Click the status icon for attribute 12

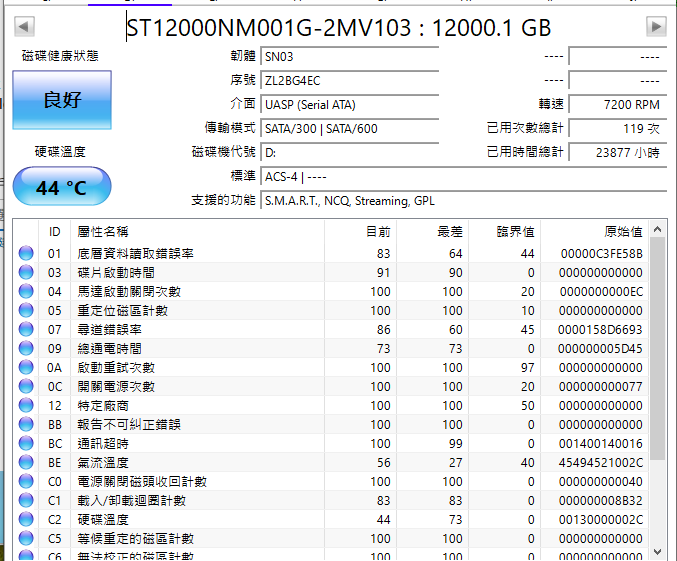pos(26,405)
